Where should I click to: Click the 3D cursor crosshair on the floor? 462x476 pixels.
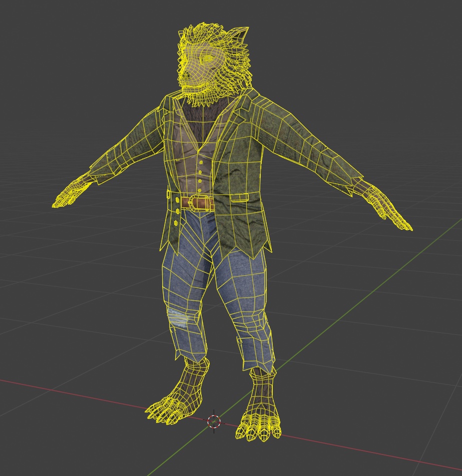tap(214, 421)
